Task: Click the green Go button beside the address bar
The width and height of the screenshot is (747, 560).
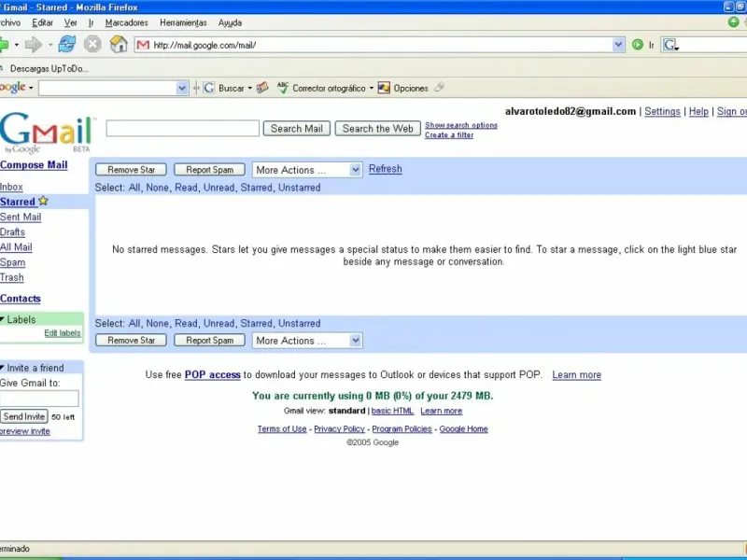Action: 638,45
